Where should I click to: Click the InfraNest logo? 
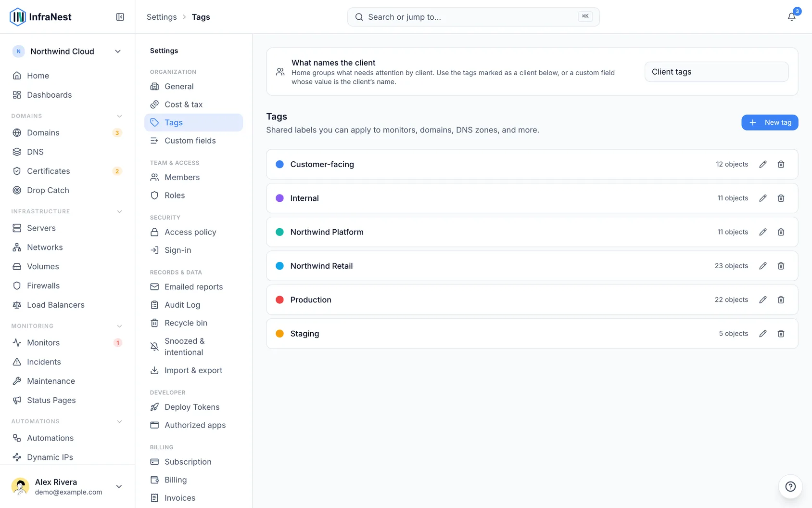(x=40, y=17)
